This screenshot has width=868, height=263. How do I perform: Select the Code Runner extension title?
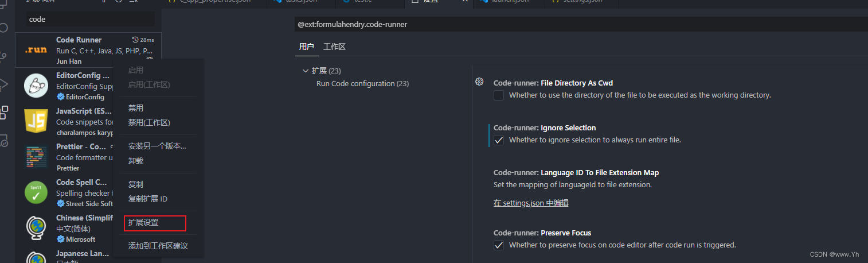pyautogui.click(x=79, y=40)
